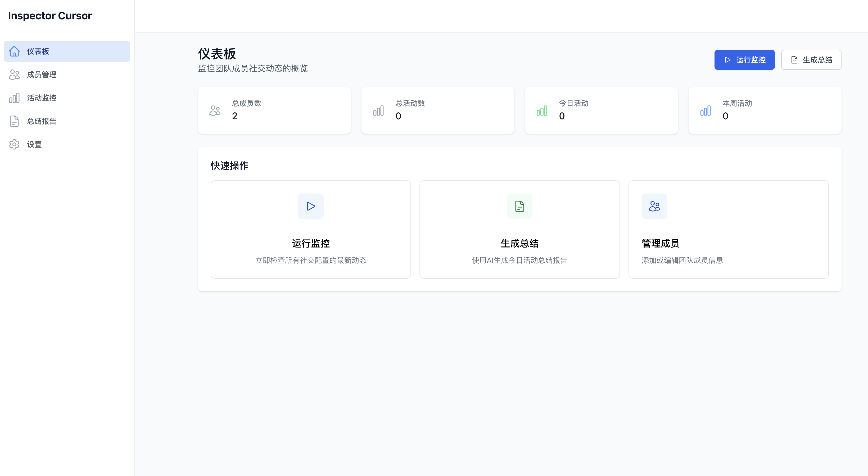
Task: Switch to 总结报告 section
Action: pos(42,121)
